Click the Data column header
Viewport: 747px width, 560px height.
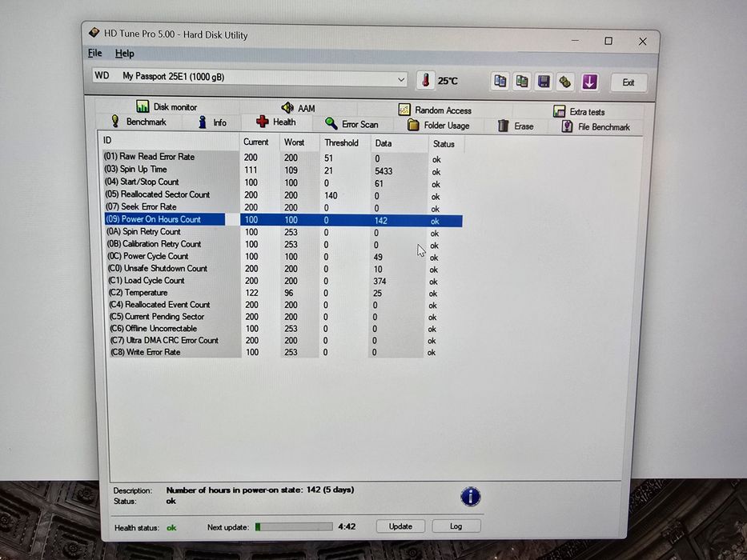click(x=399, y=143)
